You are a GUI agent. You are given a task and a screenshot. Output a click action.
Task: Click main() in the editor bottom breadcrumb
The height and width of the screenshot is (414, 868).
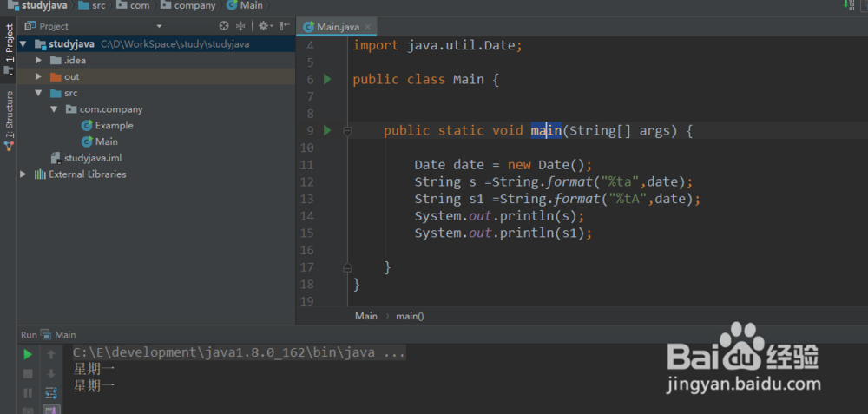[410, 316]
